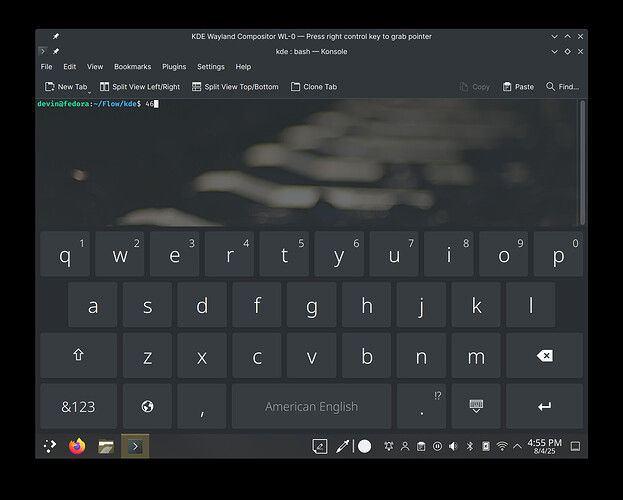Click the globe language key on the keyboard
The height and width of the screenshot is (500, 623).
(x=147, y=407)
